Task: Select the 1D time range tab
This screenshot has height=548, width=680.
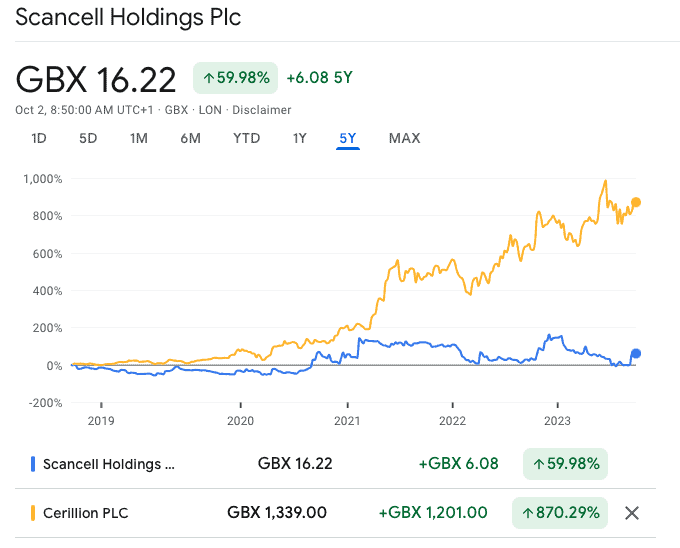Action: (39, 138)
